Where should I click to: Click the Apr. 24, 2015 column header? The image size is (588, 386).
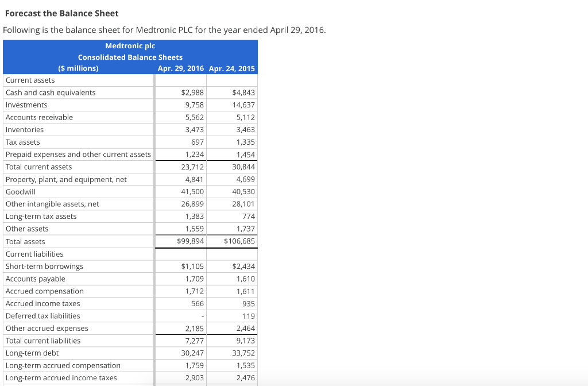click(x=233, y=68)
